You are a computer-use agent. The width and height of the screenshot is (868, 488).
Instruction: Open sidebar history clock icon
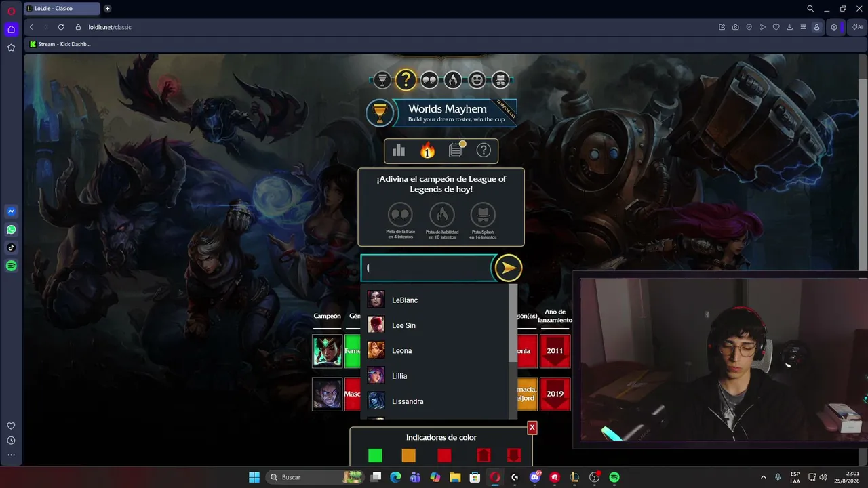[x=11, y=441]
